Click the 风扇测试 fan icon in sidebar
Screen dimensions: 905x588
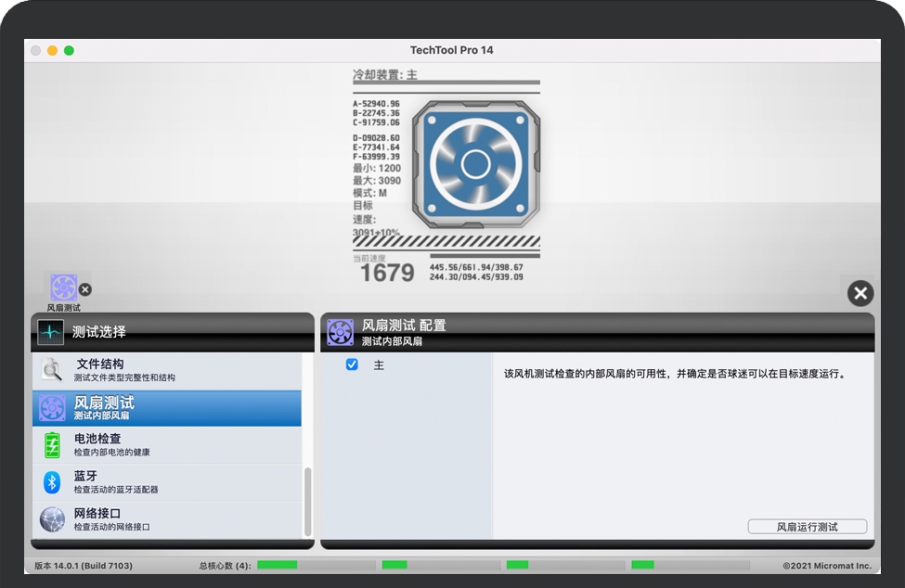[x=52, y=408]
